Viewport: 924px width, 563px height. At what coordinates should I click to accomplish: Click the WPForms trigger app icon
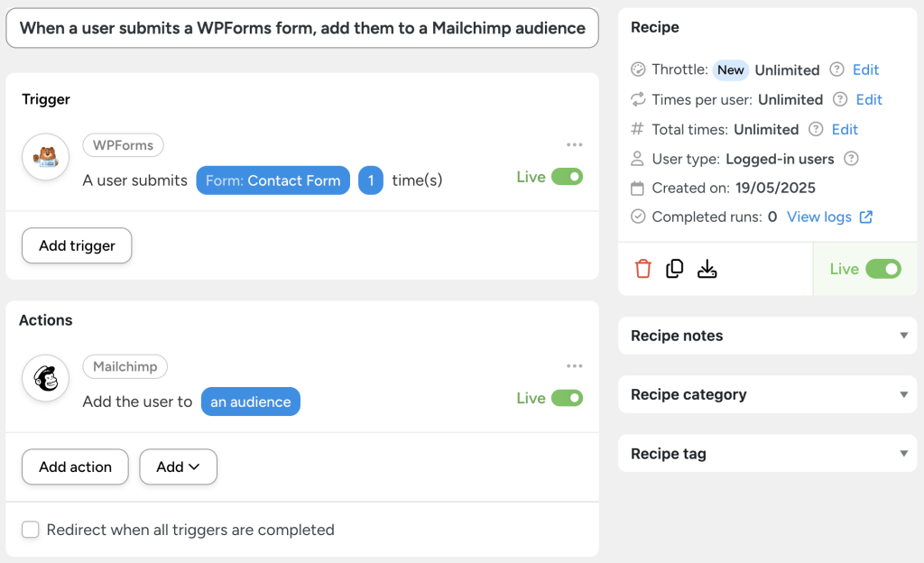(46, 157)
